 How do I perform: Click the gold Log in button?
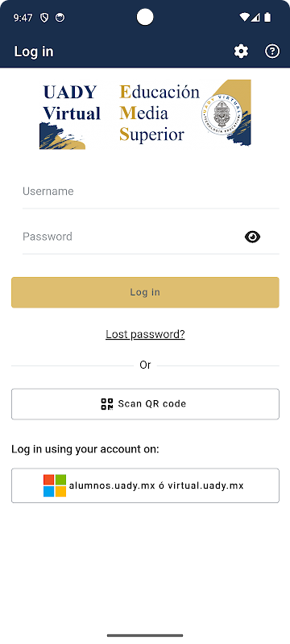[145, 292]
